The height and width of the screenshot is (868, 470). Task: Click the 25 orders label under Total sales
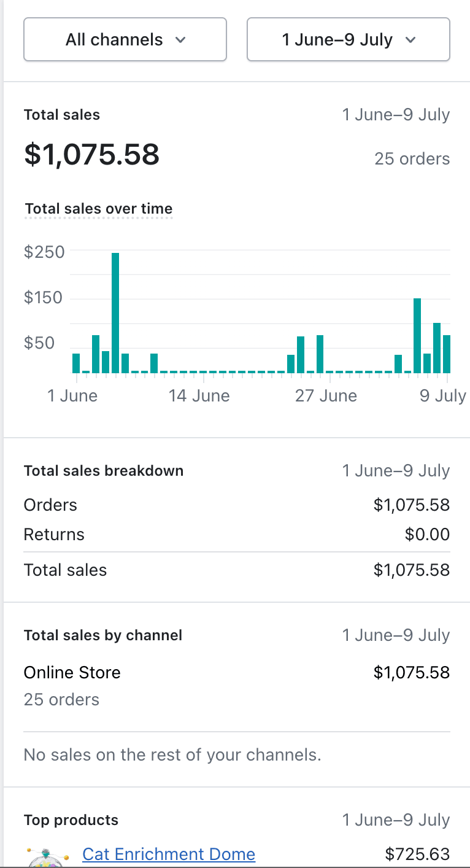[x=412, y=159]
